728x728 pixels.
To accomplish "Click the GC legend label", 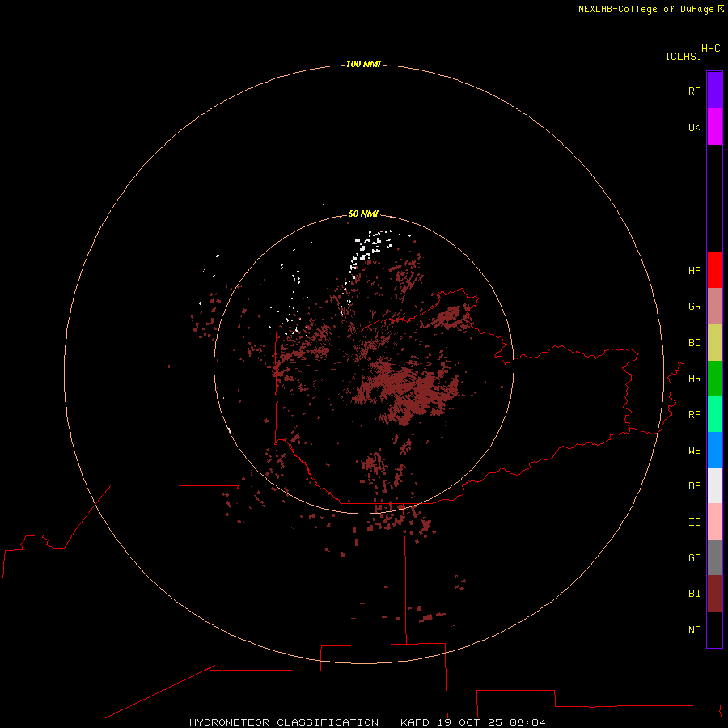I will pos(694,558).
